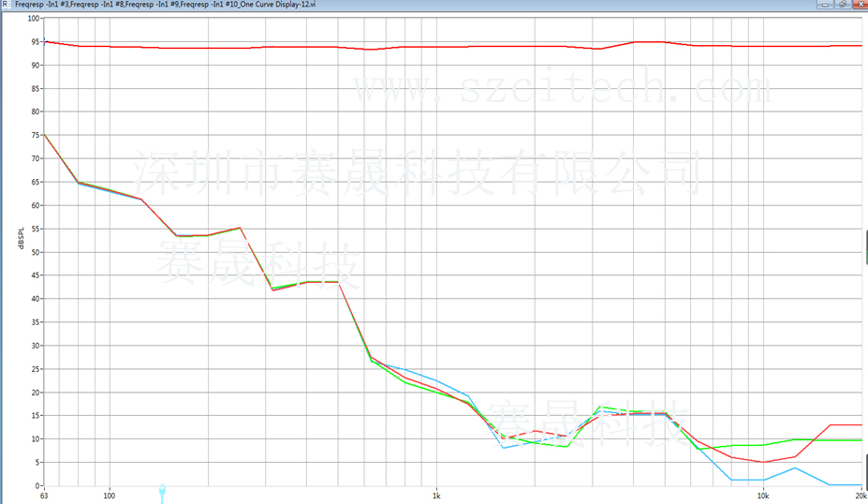The height and width of the screenshot is (504, 868).
Task: Close the One Curve Display window
Action: click(860, 5)
